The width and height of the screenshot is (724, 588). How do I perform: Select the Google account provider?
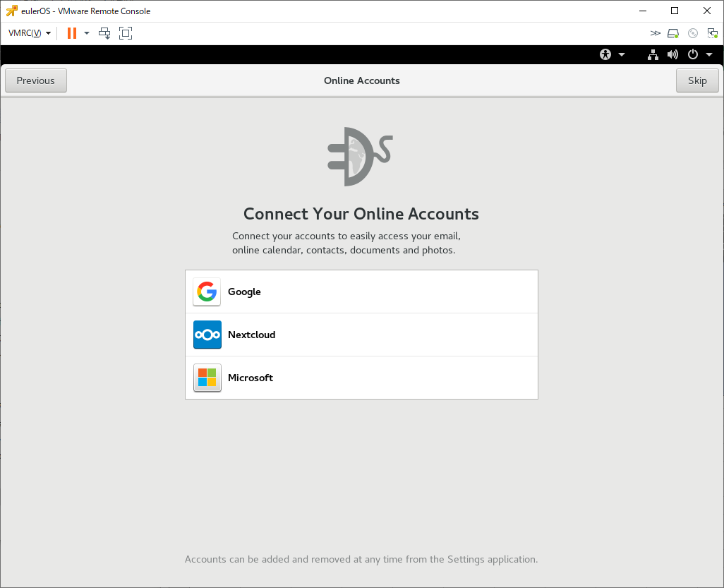tap(361, 292)
